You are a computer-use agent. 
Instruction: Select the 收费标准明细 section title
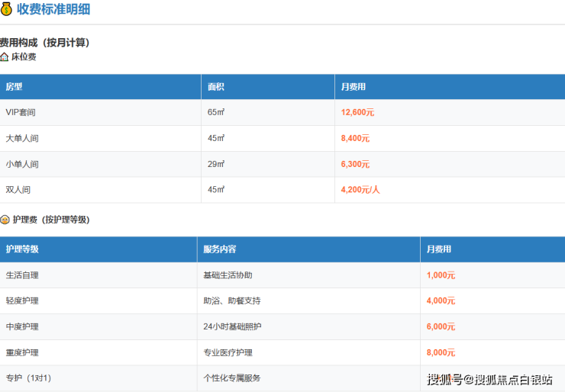pos(52,9)
